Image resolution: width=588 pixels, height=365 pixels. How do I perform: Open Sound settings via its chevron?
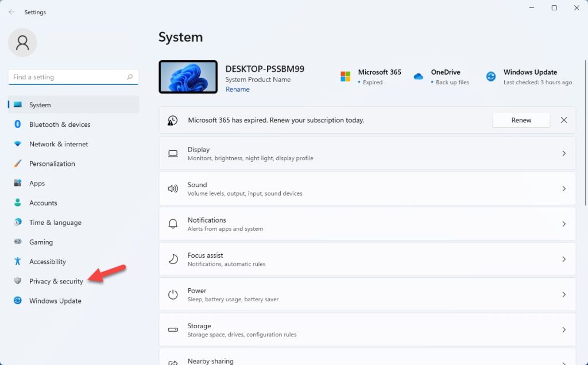pyautogui.click(x=564, y=188)
